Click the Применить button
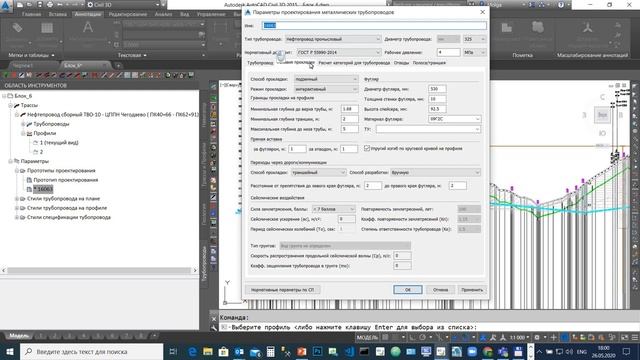Image resolution: width=640 pixels, height=360 pixels. point(472,290)
